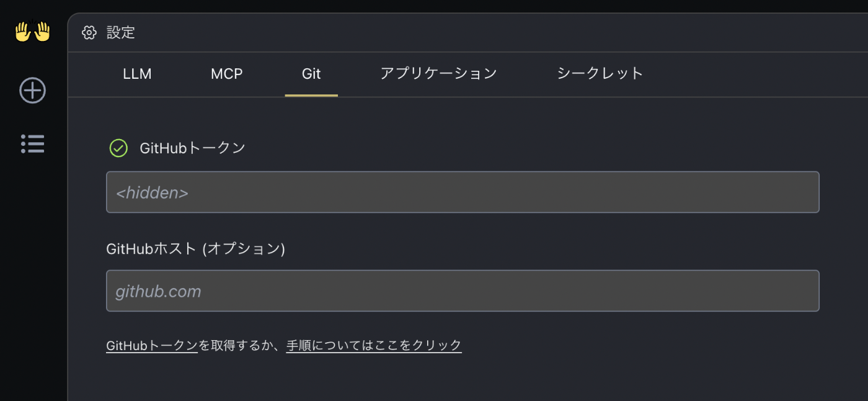The image size is (868, 401).
Task: Click the <hidden> placeholder text
Action: pos(152,193)
